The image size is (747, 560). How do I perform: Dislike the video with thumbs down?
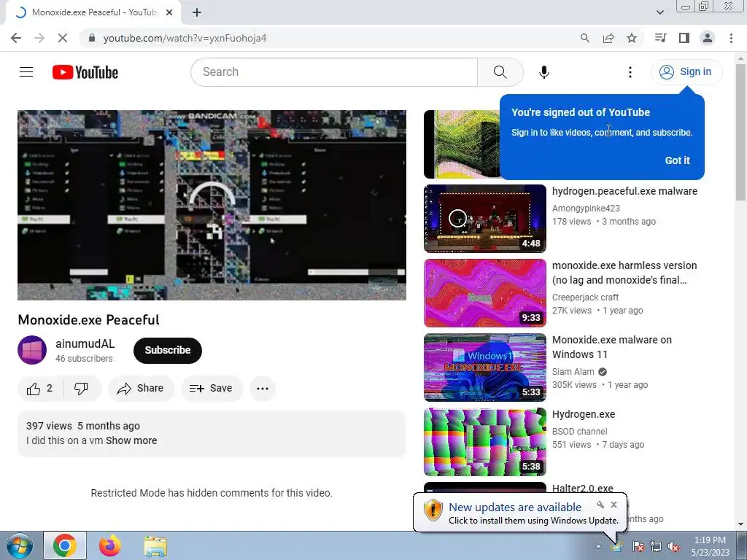82,389
